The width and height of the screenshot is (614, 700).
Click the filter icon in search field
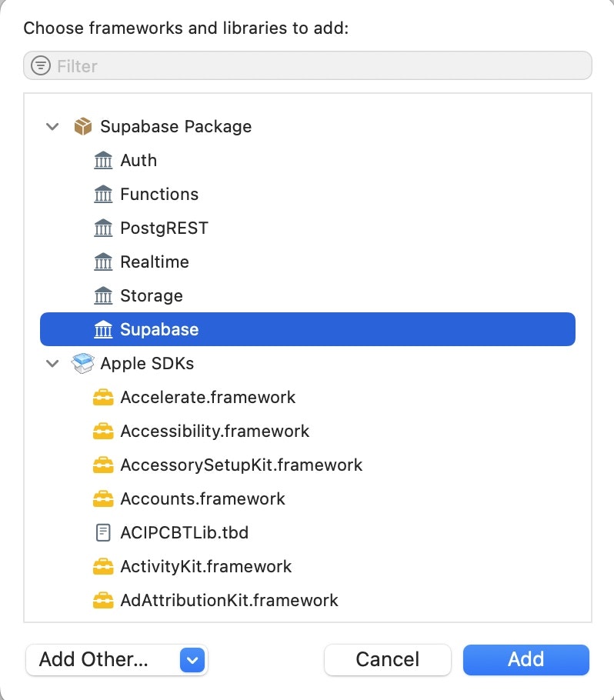click(x=41, y=66)
